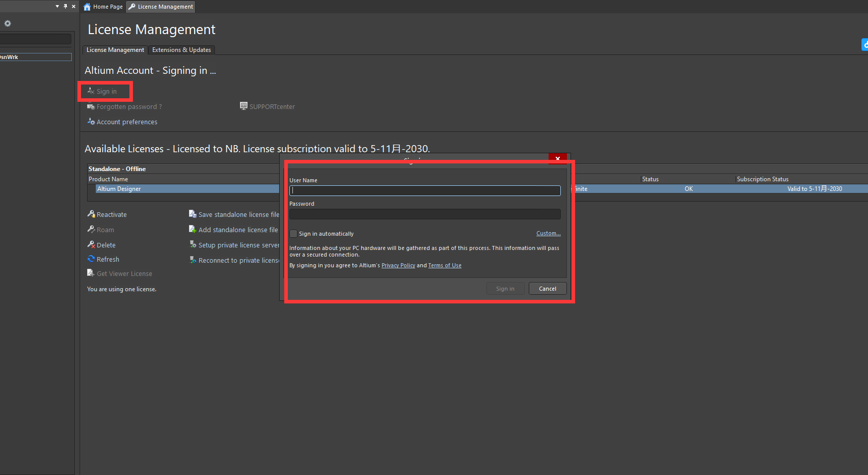Open Extensions & Updates tab
This screenshot has width=868, height=475.
[x=181, y=50]
